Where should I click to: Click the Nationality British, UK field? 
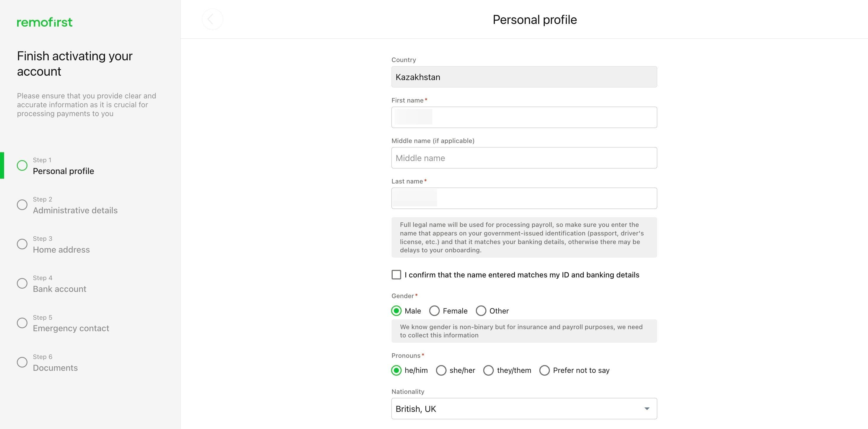coord(524,409)
